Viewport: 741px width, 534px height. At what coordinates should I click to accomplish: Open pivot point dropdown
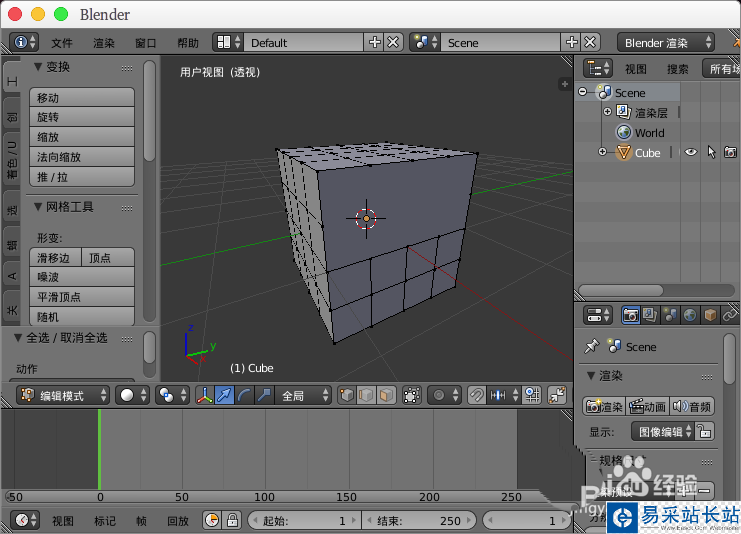click(172, 395)
